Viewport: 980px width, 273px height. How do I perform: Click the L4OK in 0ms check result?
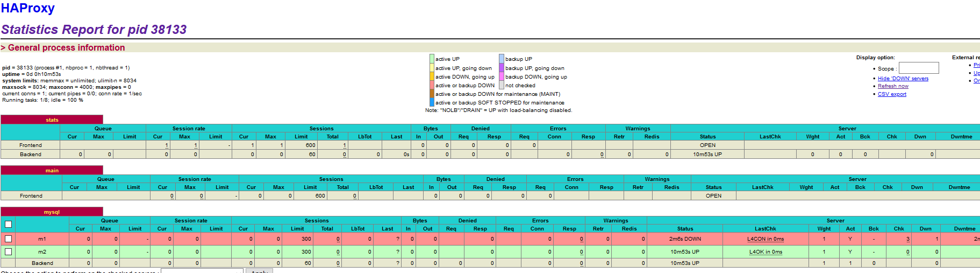(766, 251)
